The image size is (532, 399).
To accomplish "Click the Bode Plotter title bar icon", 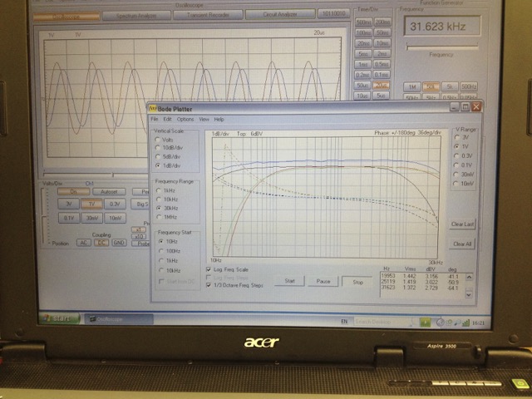I will pos(153,109).
